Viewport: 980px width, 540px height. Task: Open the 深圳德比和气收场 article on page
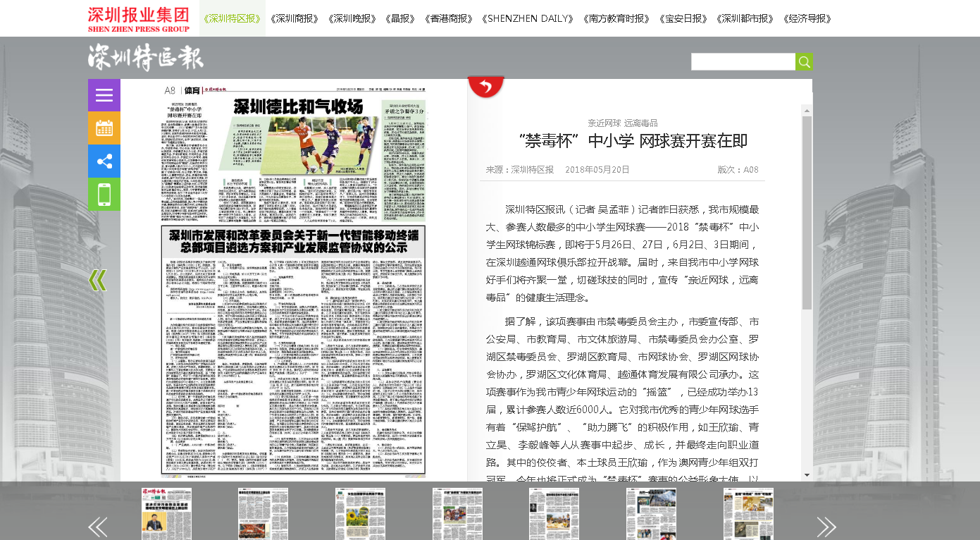[298, 107]
